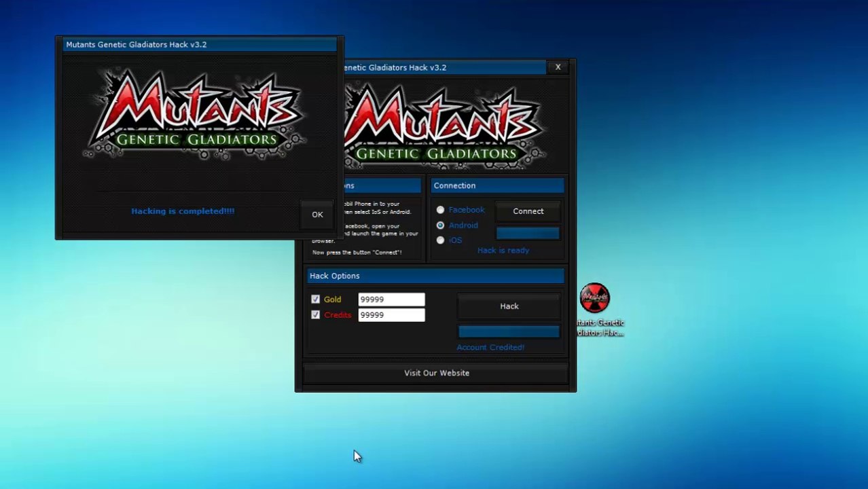The height and width of the screenshot is (489, 868).
Task: Click the Connect button
Action: (x=528, y=211)
